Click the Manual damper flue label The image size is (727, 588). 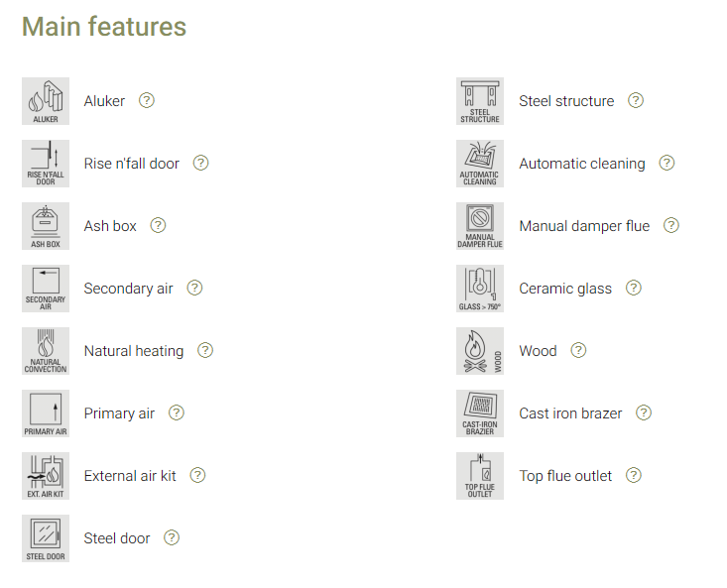pos(584,226)
